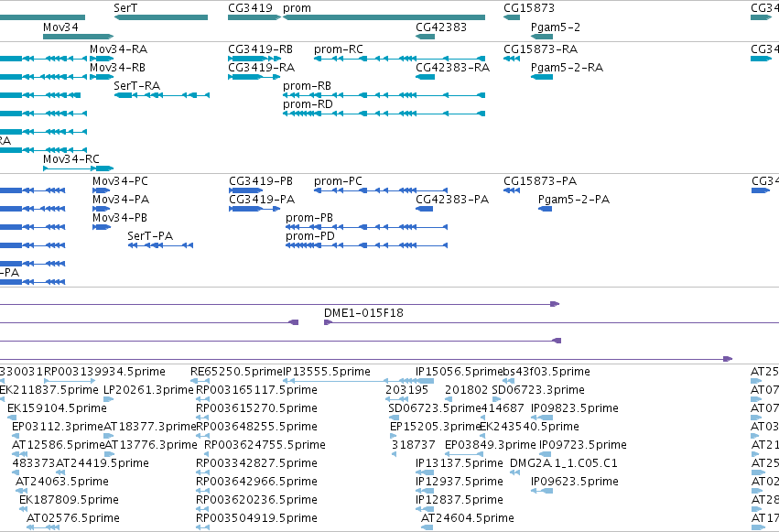Click the prom-RC transcript label
This screenshot has width=779, height=532.
[339, 49]
